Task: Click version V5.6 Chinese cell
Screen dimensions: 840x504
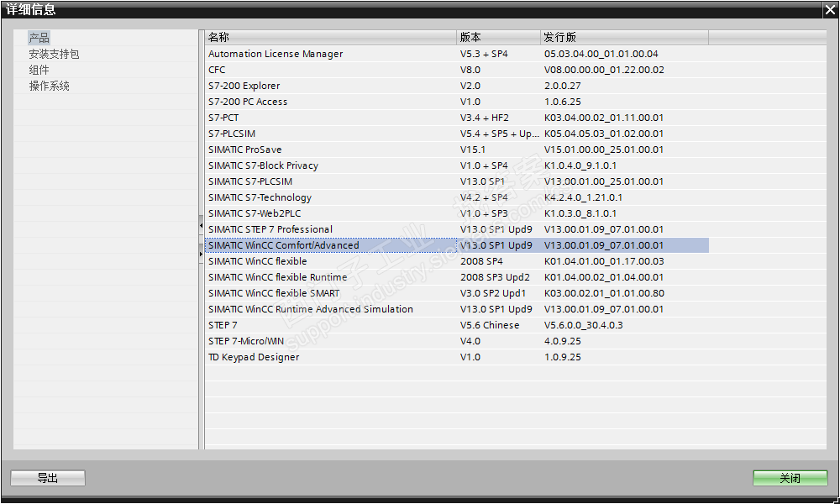Action: click(499, 325)
